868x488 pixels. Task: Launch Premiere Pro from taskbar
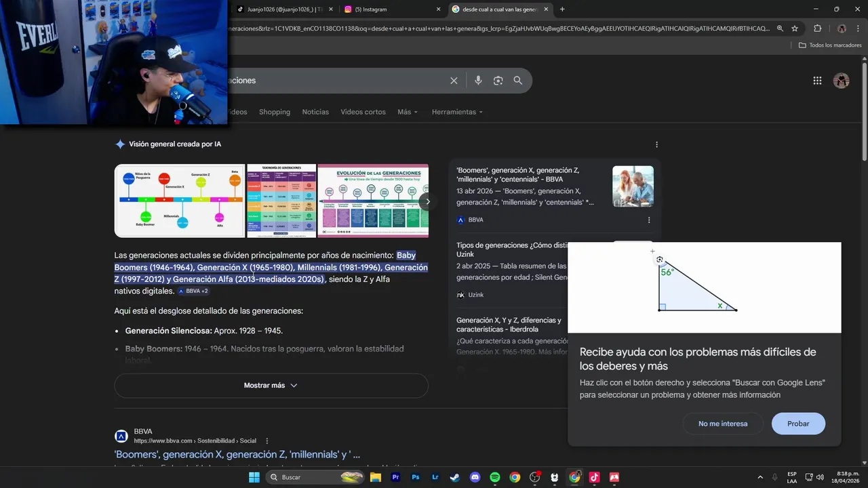click(x=396, y=477)
